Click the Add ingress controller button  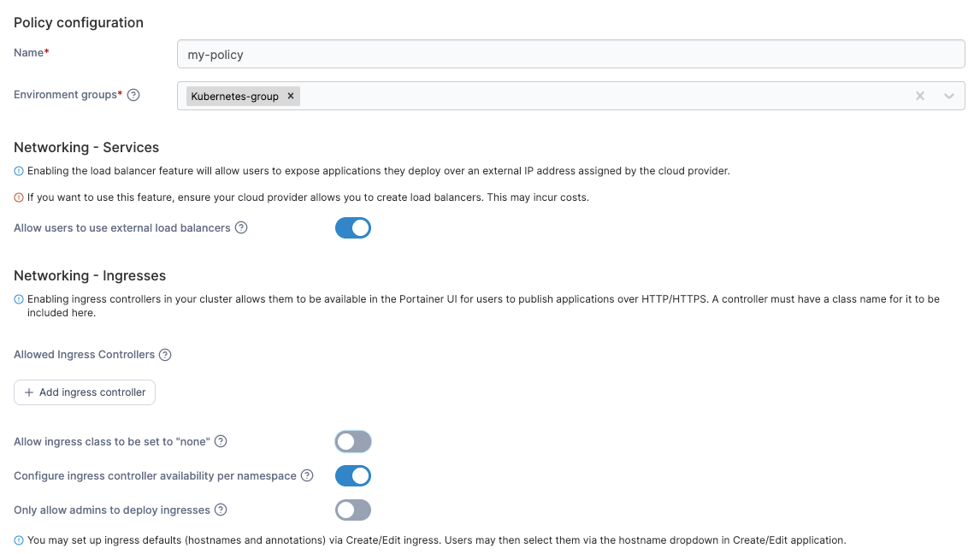pyautogui.click(x=85, y=392)
